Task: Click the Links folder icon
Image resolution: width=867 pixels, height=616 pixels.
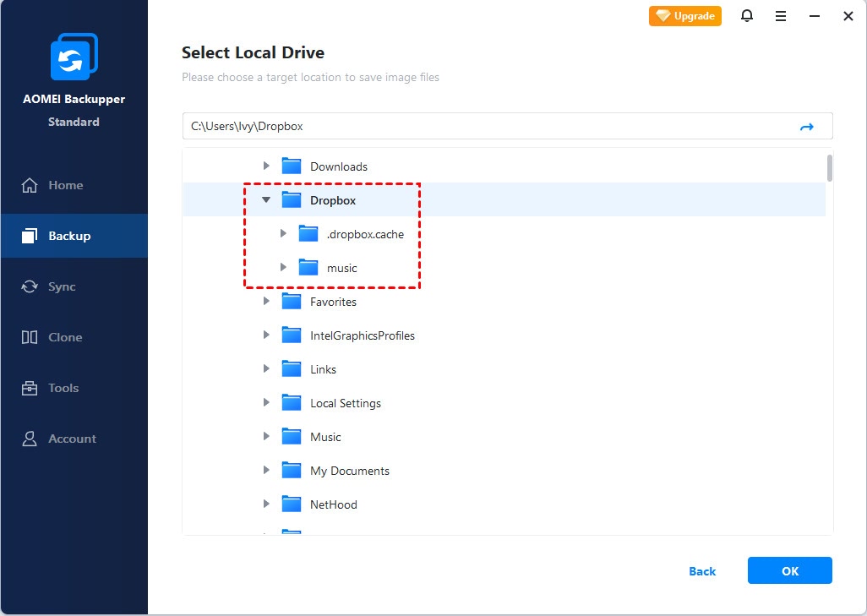Action: tap(292, 368)
